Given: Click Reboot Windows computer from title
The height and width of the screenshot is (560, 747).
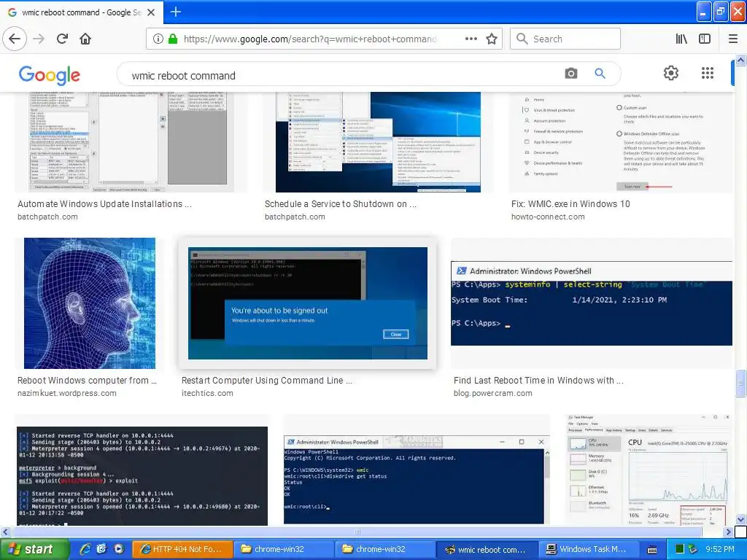Looking at the screenshot, I should [x=87, y=381].
